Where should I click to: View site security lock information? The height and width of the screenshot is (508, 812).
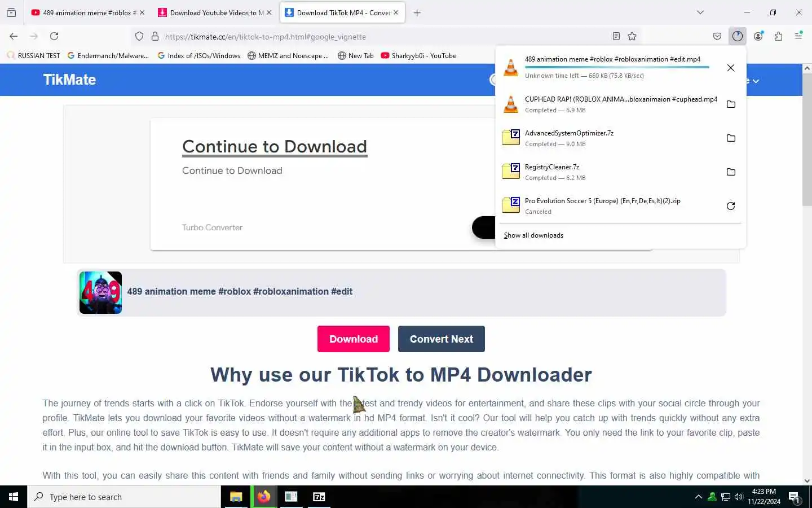click(155, 37)
